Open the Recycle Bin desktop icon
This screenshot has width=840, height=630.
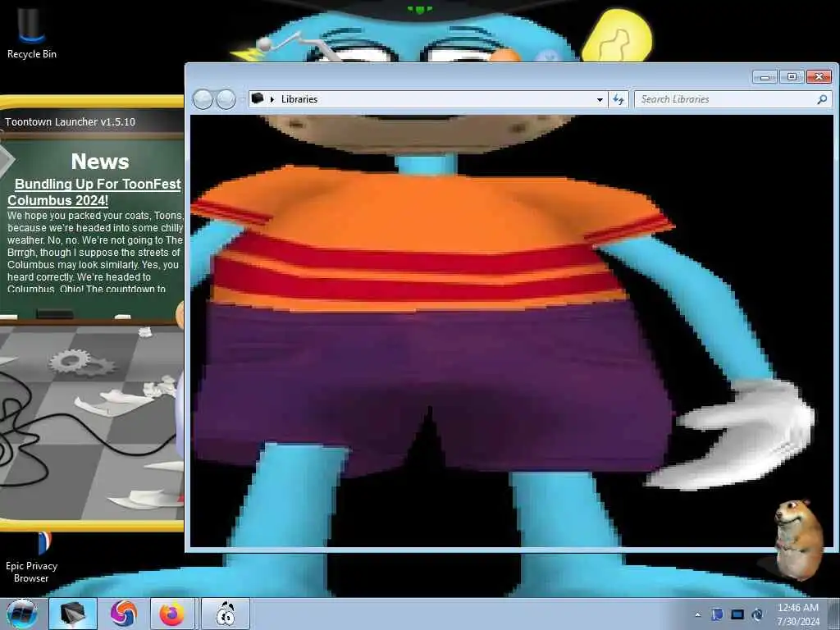[x=31, y=33]
